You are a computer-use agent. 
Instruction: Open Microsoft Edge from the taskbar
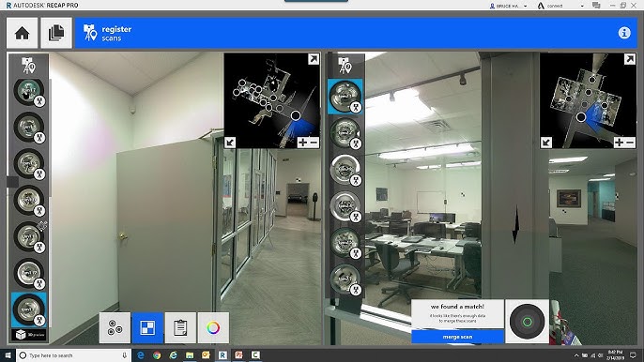141,355
